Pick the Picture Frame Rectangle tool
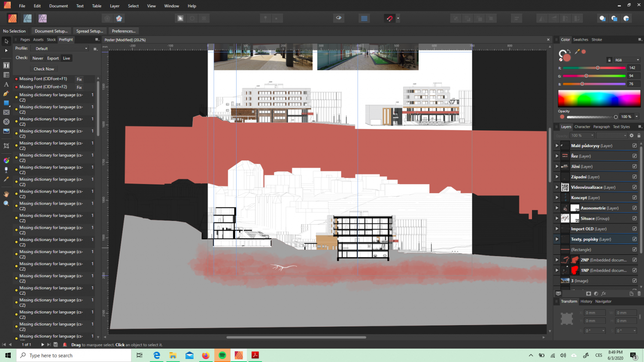Viewport: 644px width, 362px height. [x=6, y=112]
